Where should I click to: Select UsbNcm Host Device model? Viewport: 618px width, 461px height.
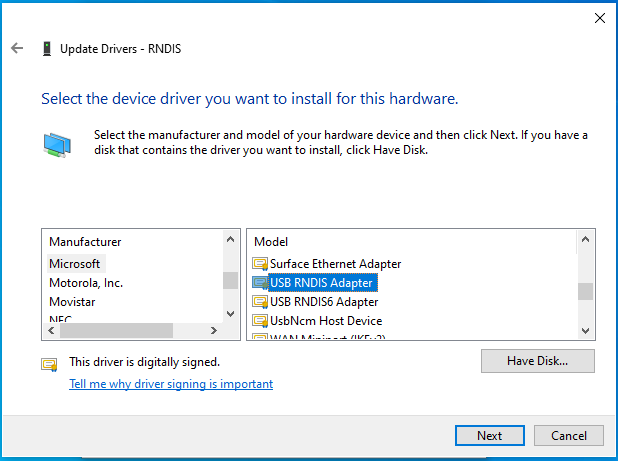326,321
